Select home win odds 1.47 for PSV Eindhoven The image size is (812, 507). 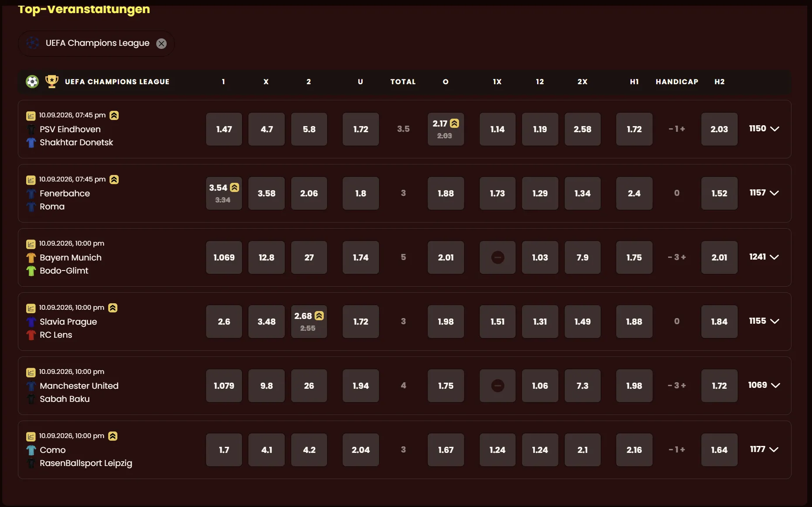click(x=224, y=129)
